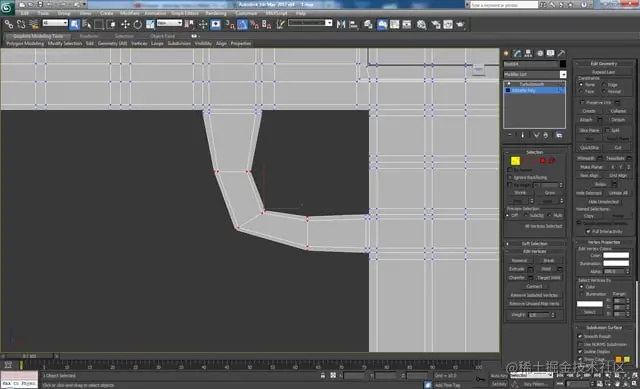640x389 pixels.
Task: Select Polygon sub-object level icon
Action: tap(543, 161)
